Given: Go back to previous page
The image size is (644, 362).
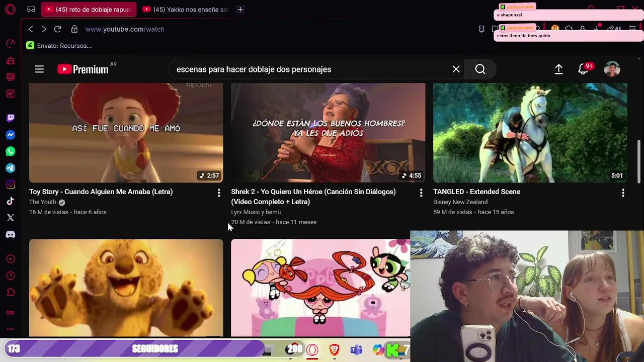Looking at the screenshot, I should click(x=31, y=29).
